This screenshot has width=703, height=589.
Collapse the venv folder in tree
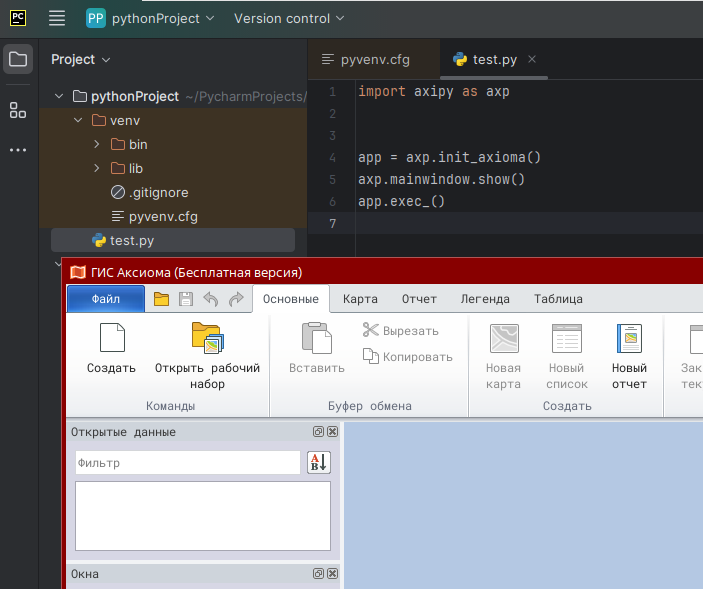(x=77, y=120)
